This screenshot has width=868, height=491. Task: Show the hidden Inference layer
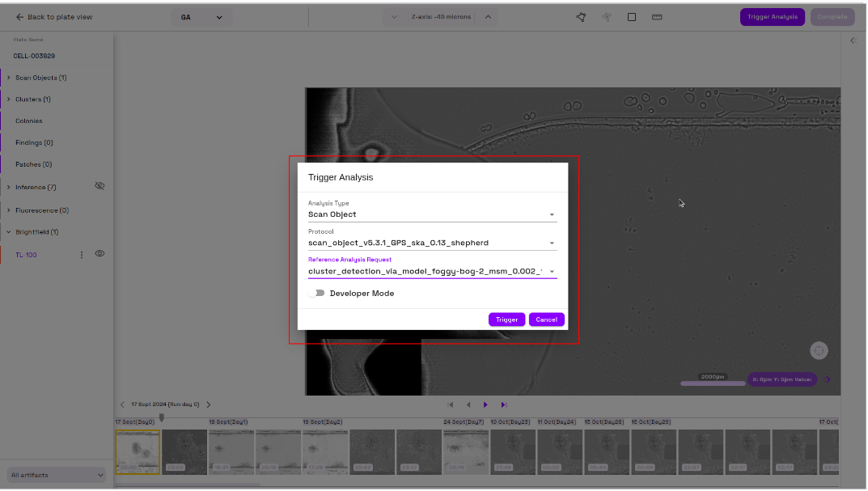click(100, 186)
